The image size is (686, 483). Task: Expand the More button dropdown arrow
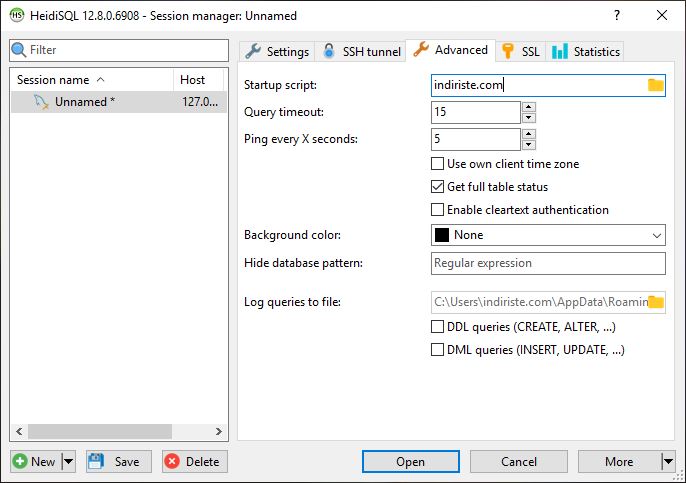pos(668,461)
